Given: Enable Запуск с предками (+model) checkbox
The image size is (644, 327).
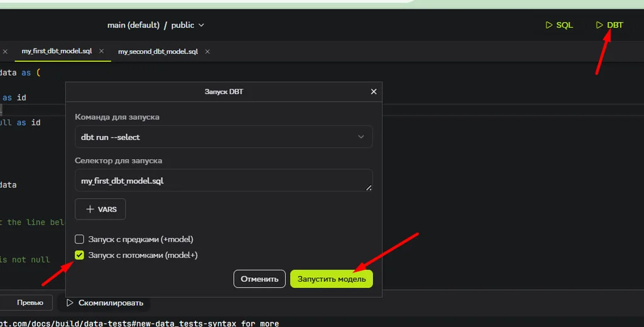Looking at the screenshot, I should 79,239.
